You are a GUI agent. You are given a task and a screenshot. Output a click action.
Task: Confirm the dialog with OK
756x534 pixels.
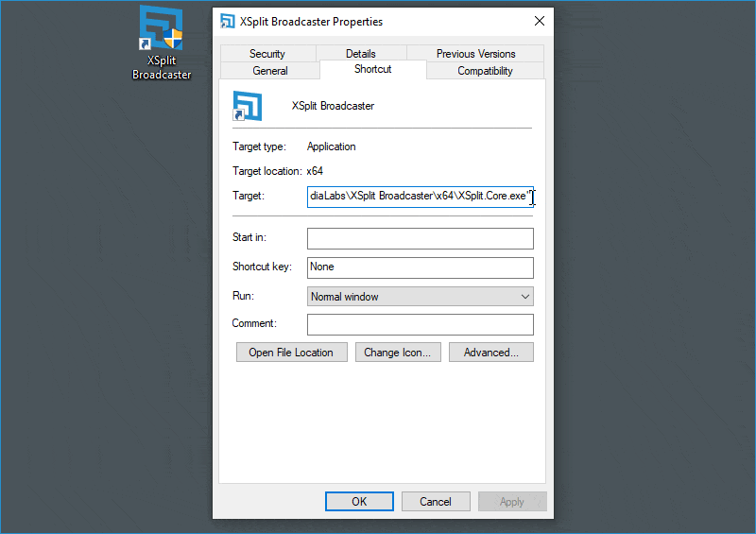tap(359, 502)
